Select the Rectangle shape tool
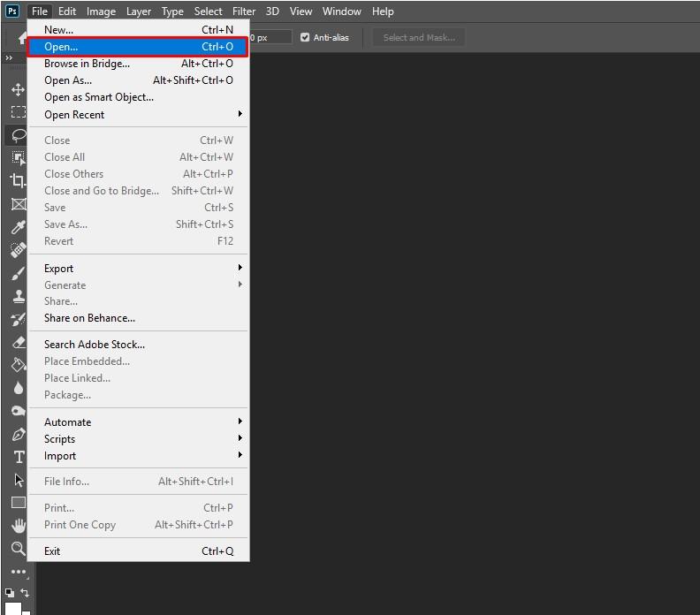The image size is (700, 615). pos(19,503)
